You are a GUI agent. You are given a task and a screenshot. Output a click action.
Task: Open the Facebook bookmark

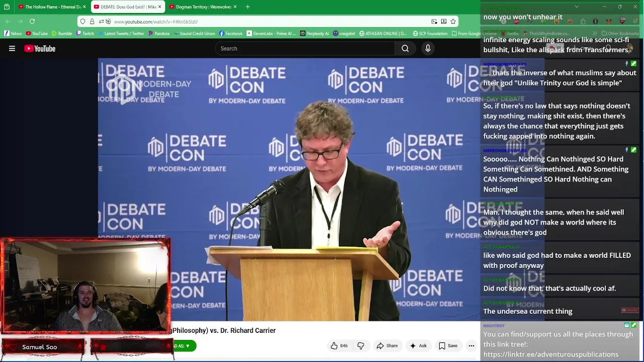[231, 34]
